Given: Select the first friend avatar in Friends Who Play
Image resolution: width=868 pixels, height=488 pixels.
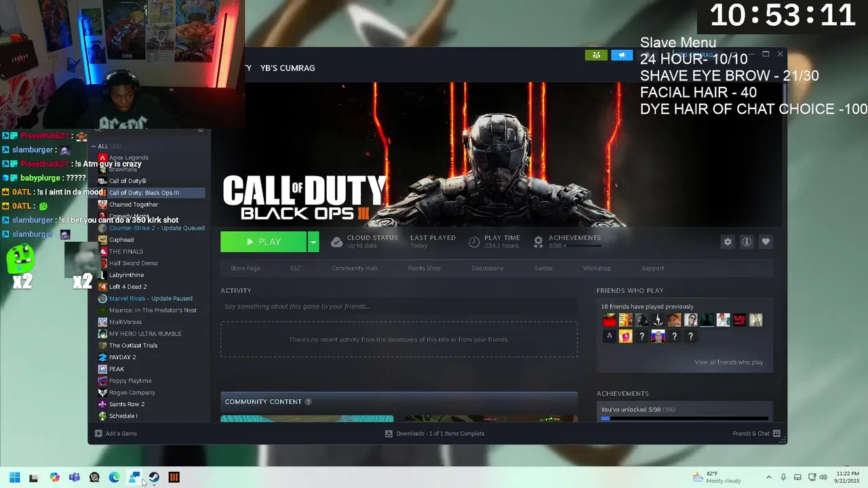Looking at the screenshot, I should (609, 320).
